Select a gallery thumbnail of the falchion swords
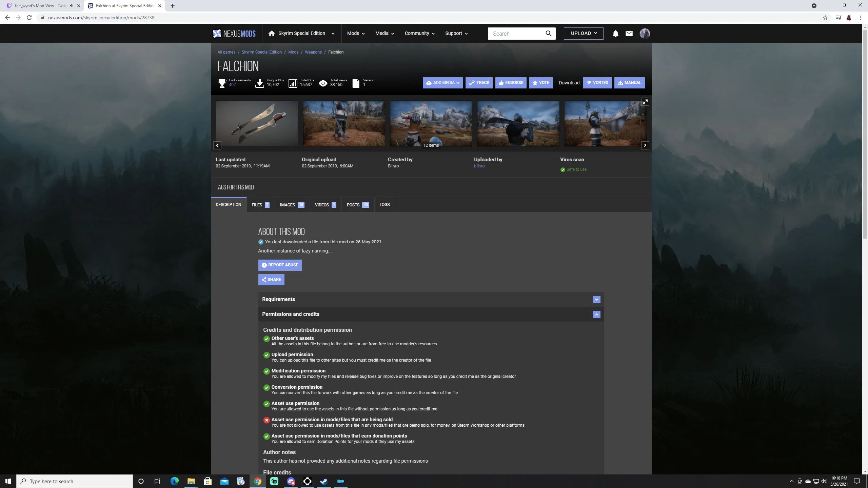 (257, 123)
